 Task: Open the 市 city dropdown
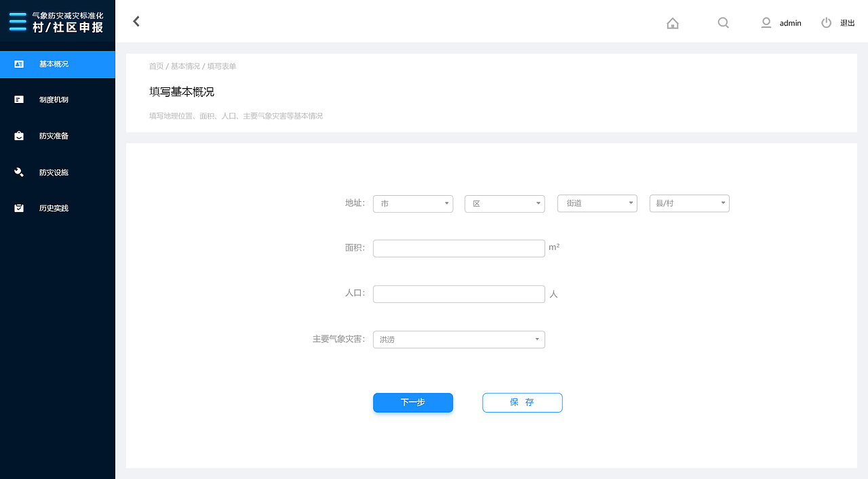(412, 203)
